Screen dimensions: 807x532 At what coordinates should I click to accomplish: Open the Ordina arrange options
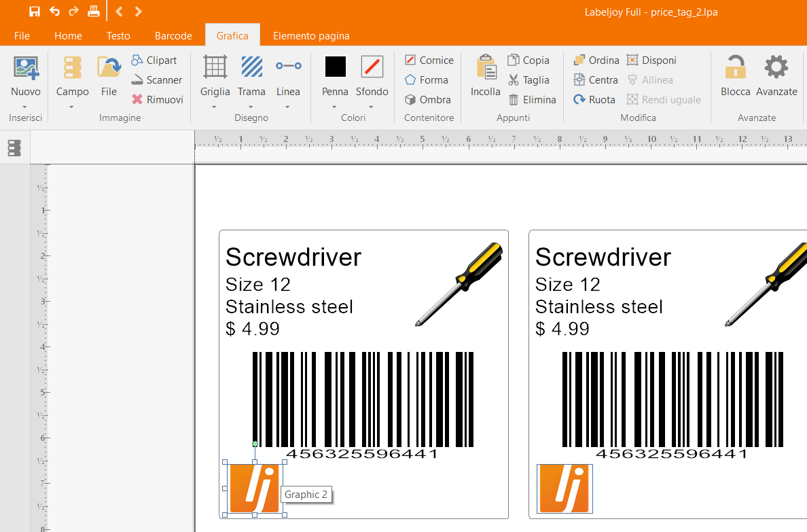tap(596, 60)
